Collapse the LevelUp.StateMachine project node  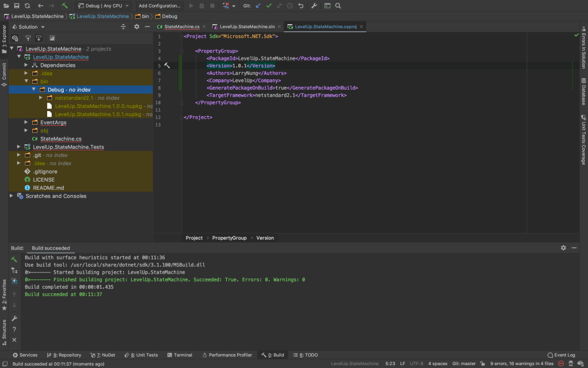(x=19, y=57)
